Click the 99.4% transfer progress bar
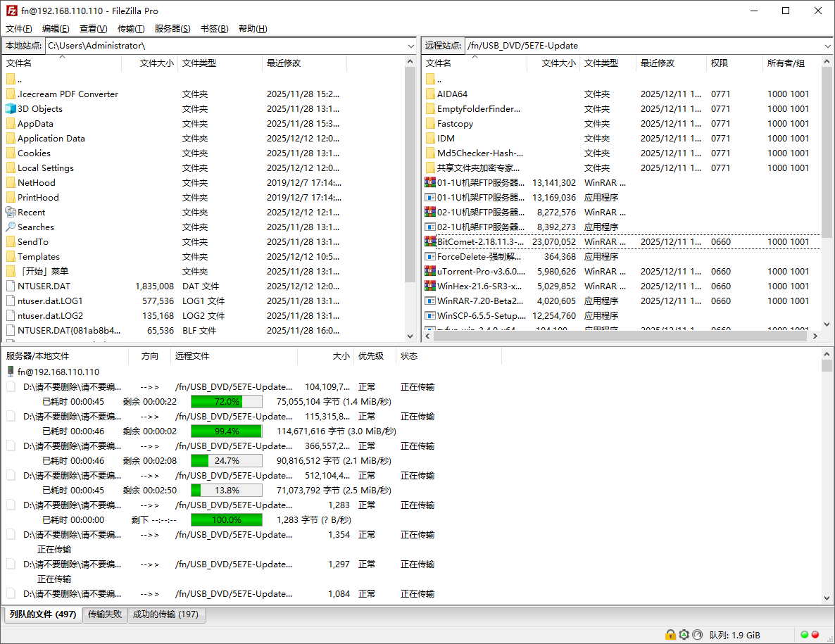835x644 pixels. click(226, 431)
